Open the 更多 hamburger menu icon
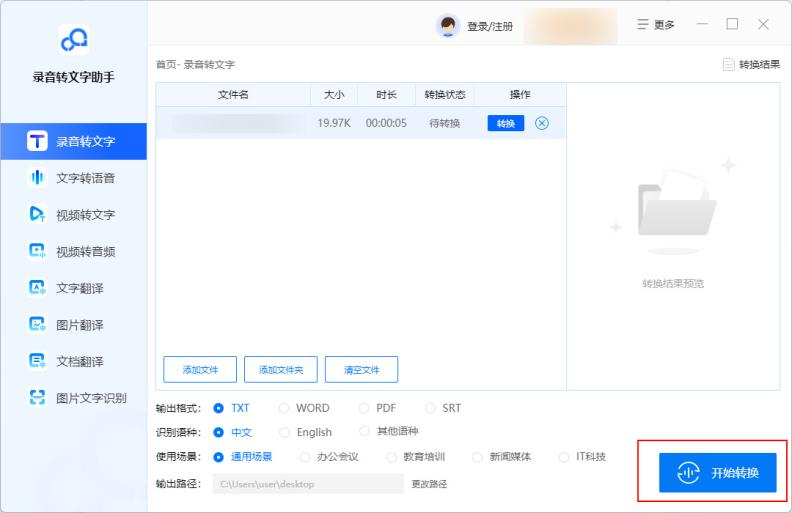This screenshot has height=513, width=792. (x=642, y=25)
